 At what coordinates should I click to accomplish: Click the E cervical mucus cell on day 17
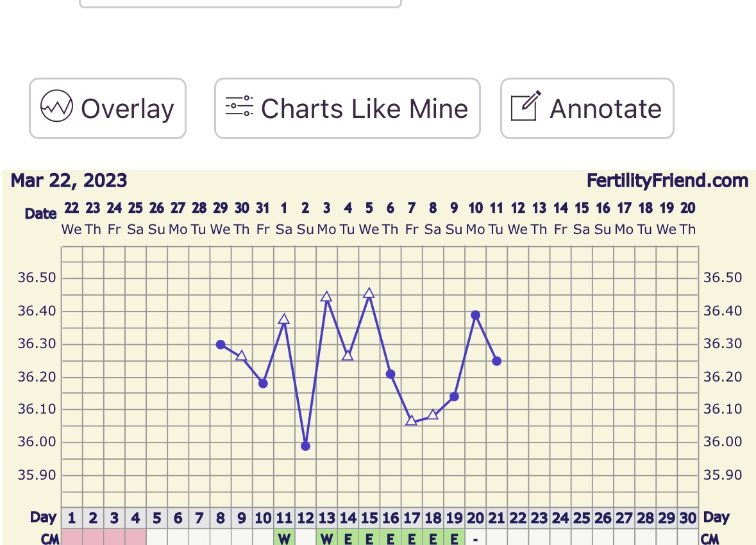pyautogui.click(x=411, y=539)
